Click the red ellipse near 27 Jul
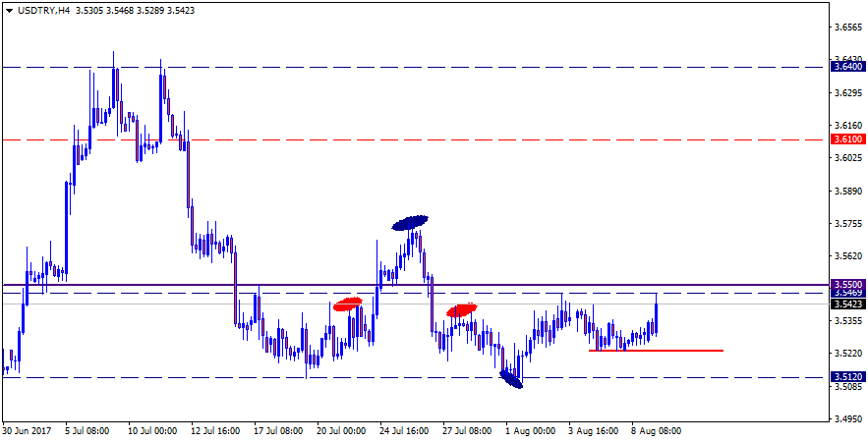 461,310
